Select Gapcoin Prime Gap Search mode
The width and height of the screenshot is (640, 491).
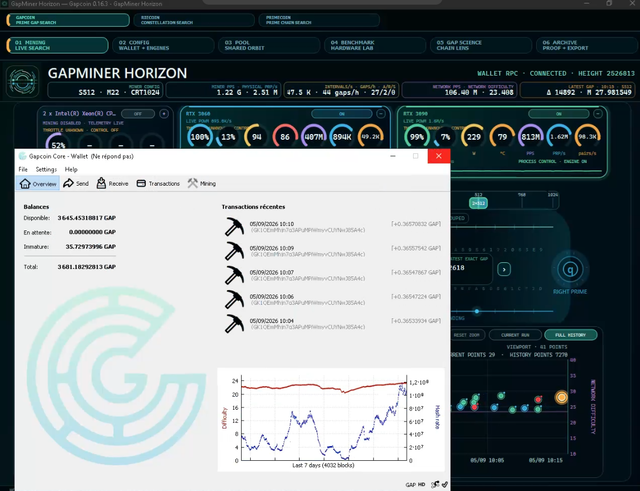[68, 20]
